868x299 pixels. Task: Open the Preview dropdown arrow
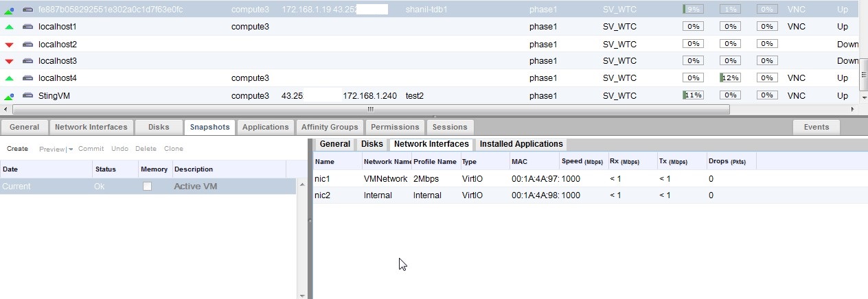(71, 149)
